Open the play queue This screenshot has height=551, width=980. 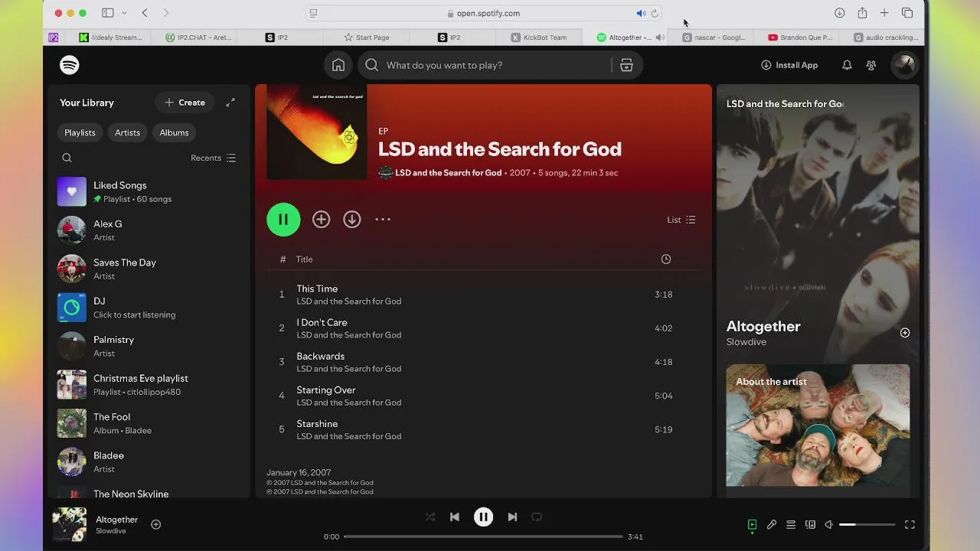tap(791, 525)
